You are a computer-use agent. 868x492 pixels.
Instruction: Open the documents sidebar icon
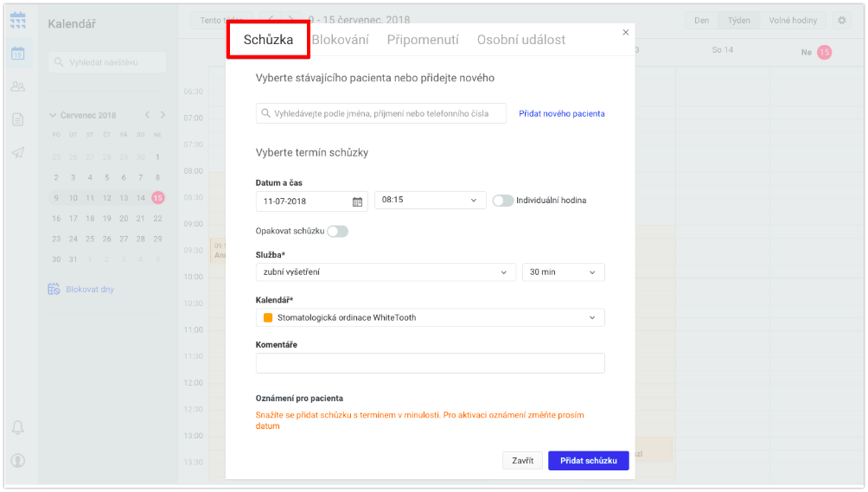tap(17, 119)
